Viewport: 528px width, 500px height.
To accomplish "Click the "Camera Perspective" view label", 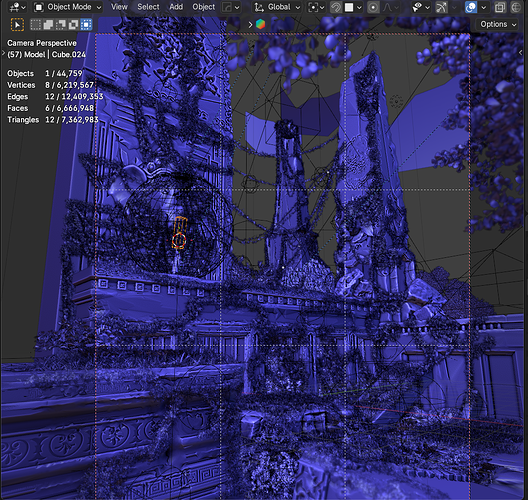I will point(42,43).
